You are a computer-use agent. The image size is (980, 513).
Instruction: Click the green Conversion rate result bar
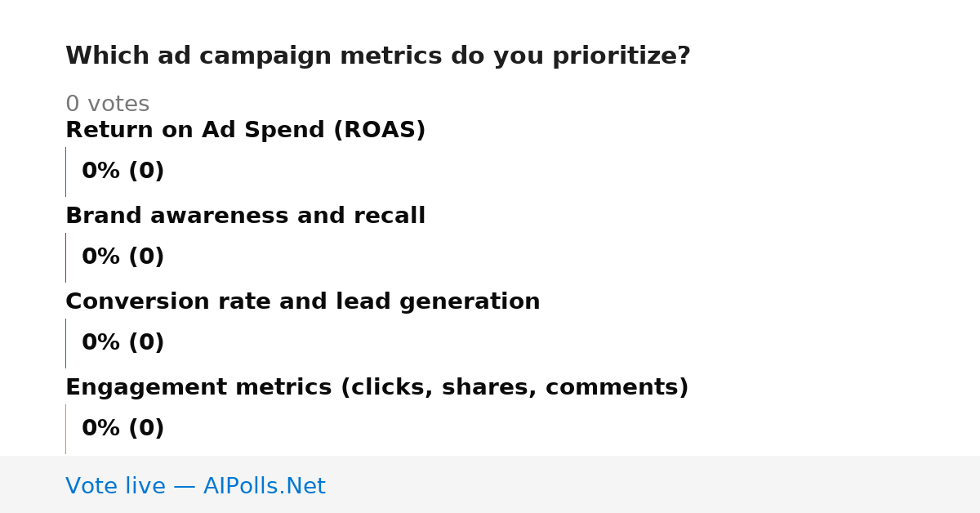pyautogui.click(x=65, y=343)
